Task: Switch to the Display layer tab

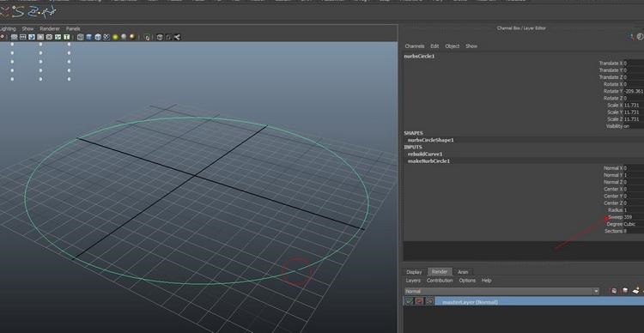Action: pyautogui.click(x=414, y=272)
